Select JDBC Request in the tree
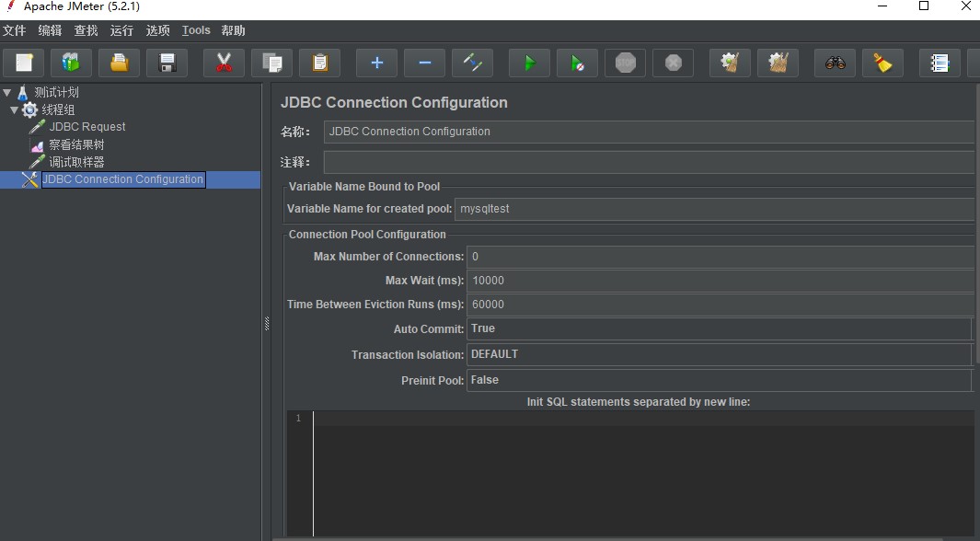Screen dimensions: 980x541 coord(86,127)
